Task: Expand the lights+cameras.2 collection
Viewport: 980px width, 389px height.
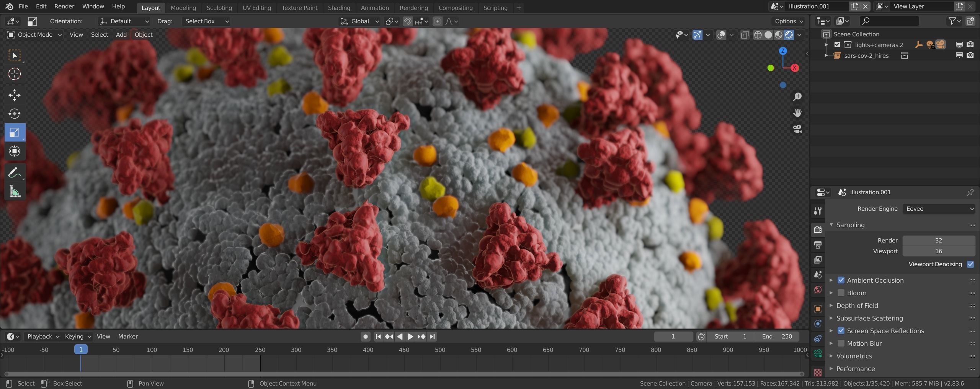Action: pos(826,45)
